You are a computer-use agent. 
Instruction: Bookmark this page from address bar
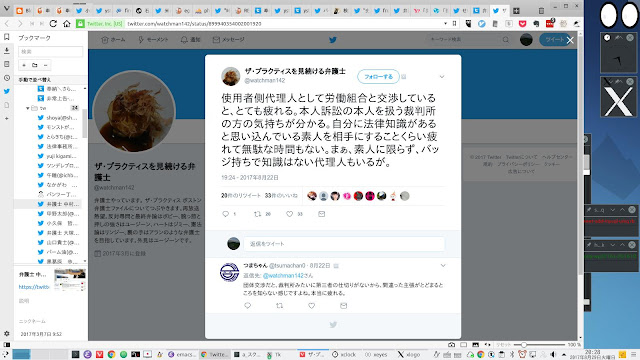[x=455, y=24]
